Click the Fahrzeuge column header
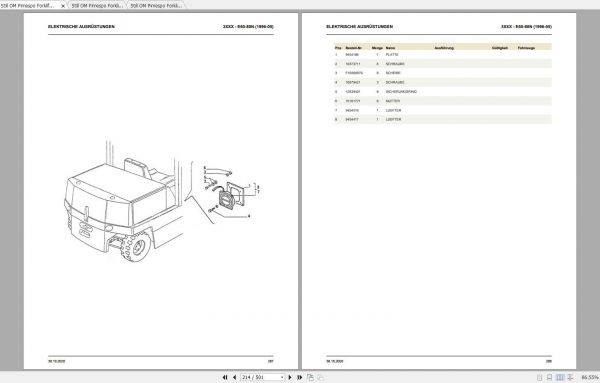 [x=526, y=48]
